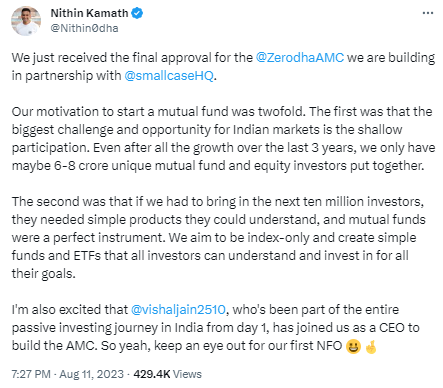Click the Aug 11, 2023 date
This screenshot has width=443, height=388.
91,374
